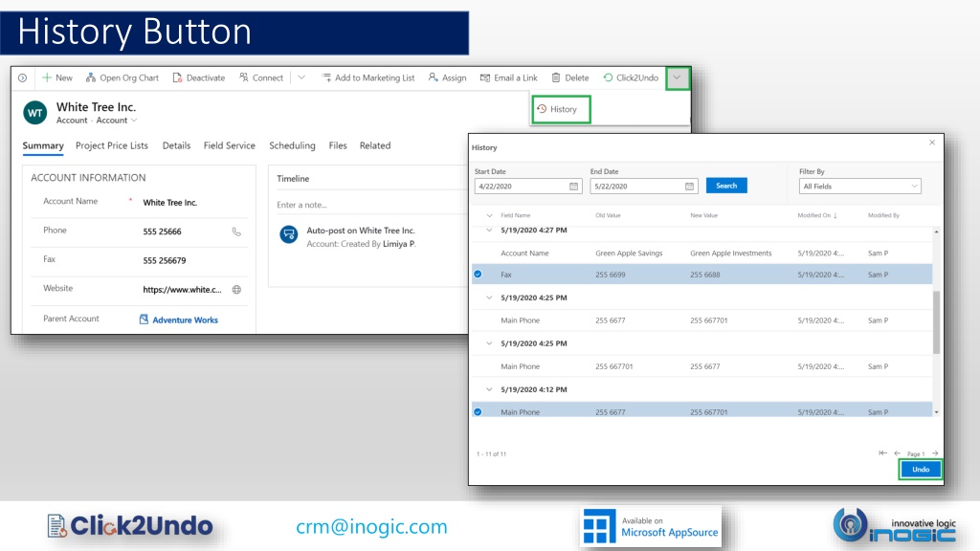
Task: Click Add to Marketing List
Action: 368,78
